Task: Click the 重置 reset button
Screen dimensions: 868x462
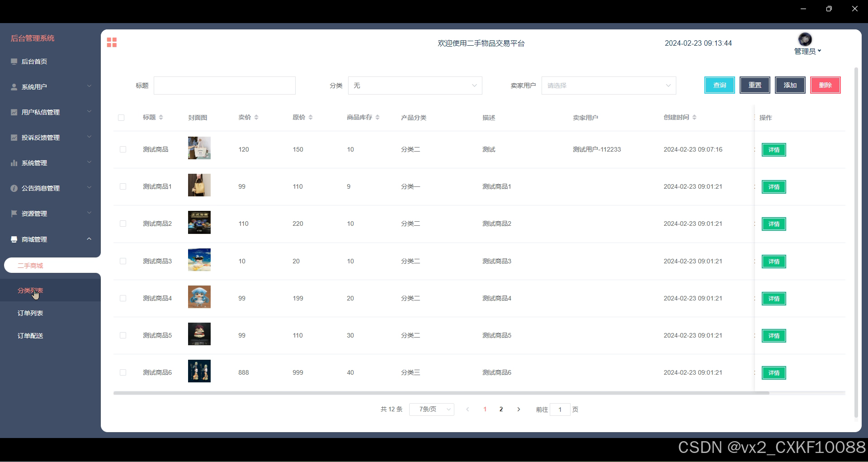Action: tap(755, 85)
